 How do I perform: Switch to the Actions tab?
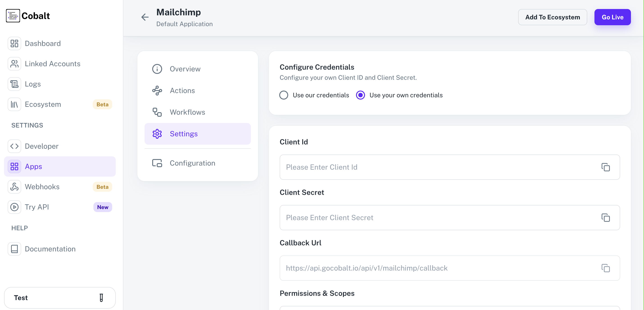182,91
